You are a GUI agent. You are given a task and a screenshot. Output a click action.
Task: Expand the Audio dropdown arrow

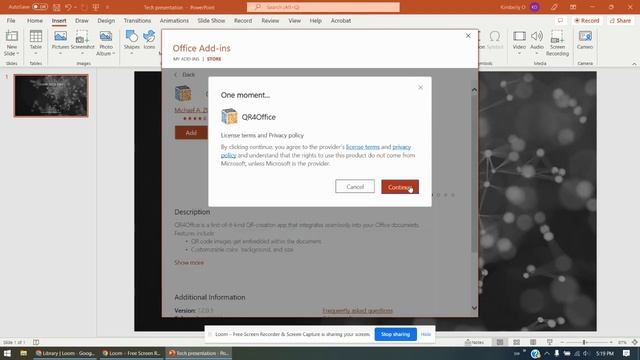(x=537, y=53)
